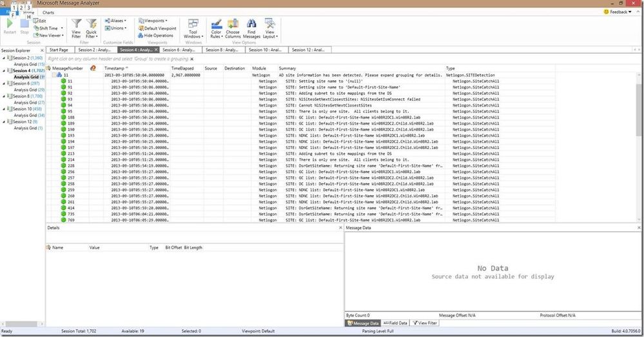This screenshot has height=337, width=644.
Task: Switch to Session 8 analysis tab
Action: [224, 50]
